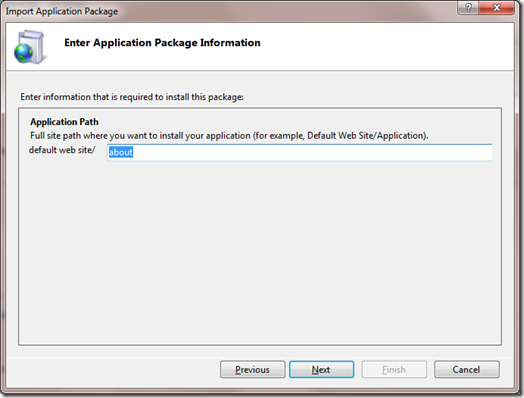Click the blank strip left of the Previous button

point(114,369)
